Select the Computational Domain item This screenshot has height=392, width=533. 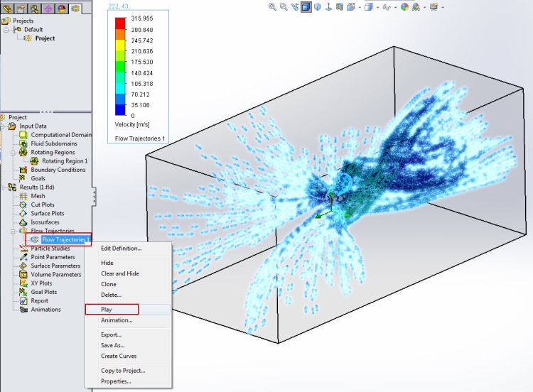click(61, 135)
